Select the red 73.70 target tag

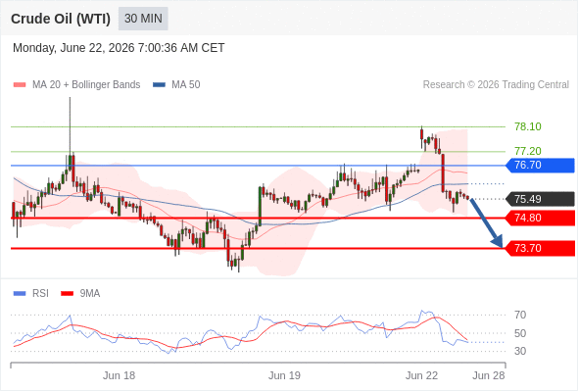point(540,248)
